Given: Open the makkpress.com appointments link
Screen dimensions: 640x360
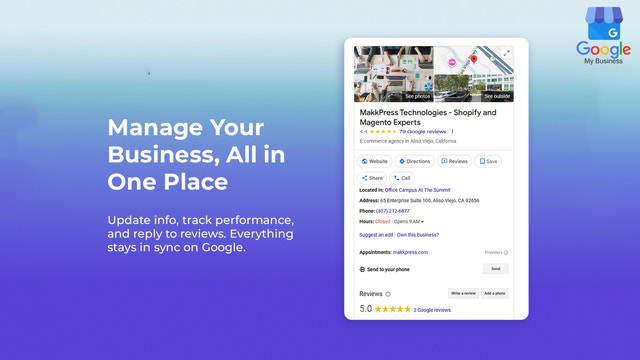Looking at the screenshot, I should coord(410,252).
